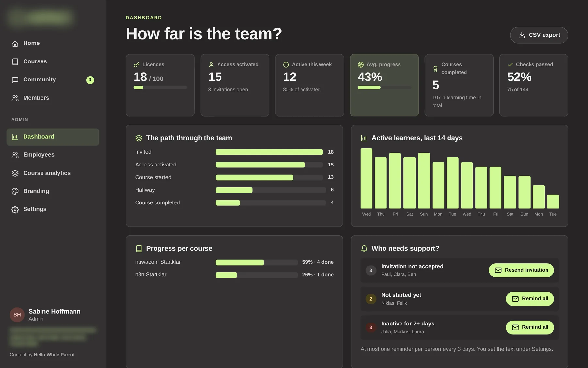Open the Members page
Viewport: 588px width, 368px height.
click(53, 98)
